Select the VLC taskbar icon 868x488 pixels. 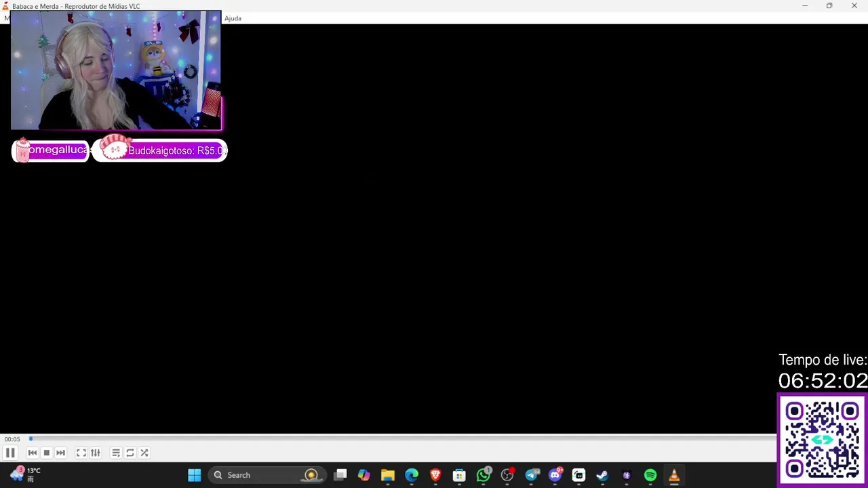(x=674, y=475)
